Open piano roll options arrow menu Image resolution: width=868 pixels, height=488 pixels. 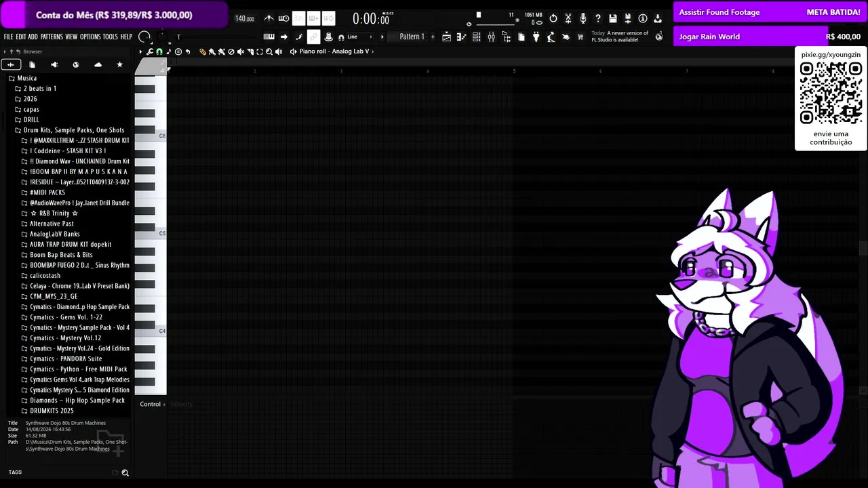(140, 52)
